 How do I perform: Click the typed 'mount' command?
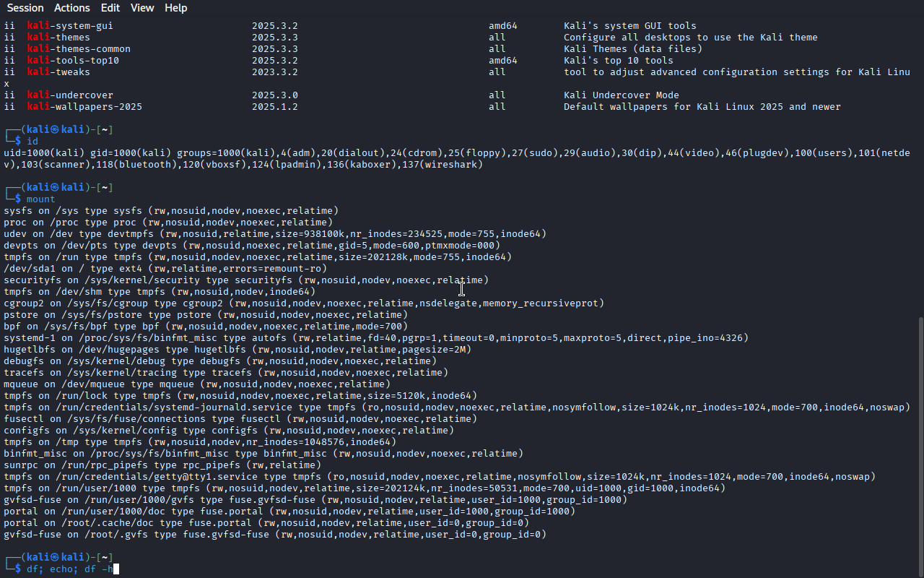click(x=41, y=199)
